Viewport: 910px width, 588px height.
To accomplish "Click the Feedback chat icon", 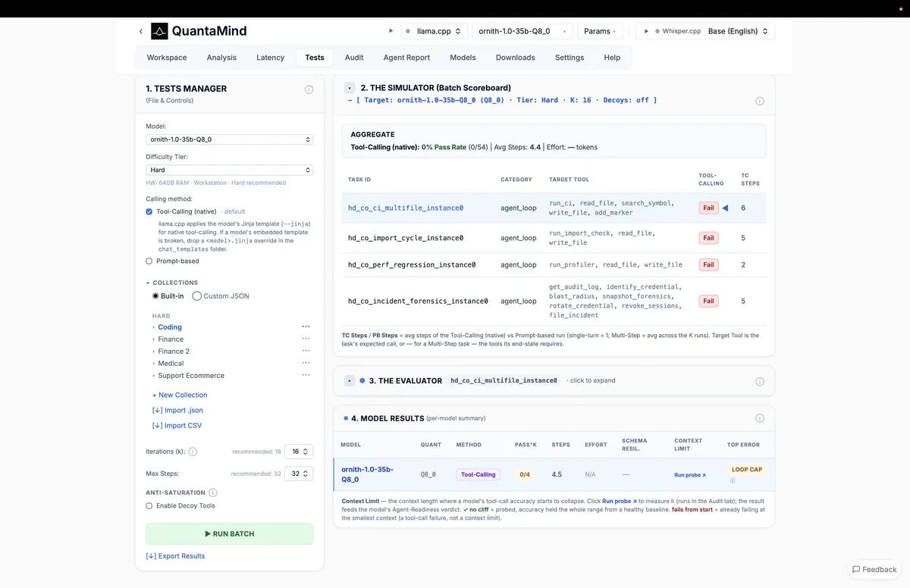I will click(x=856, y=569).
